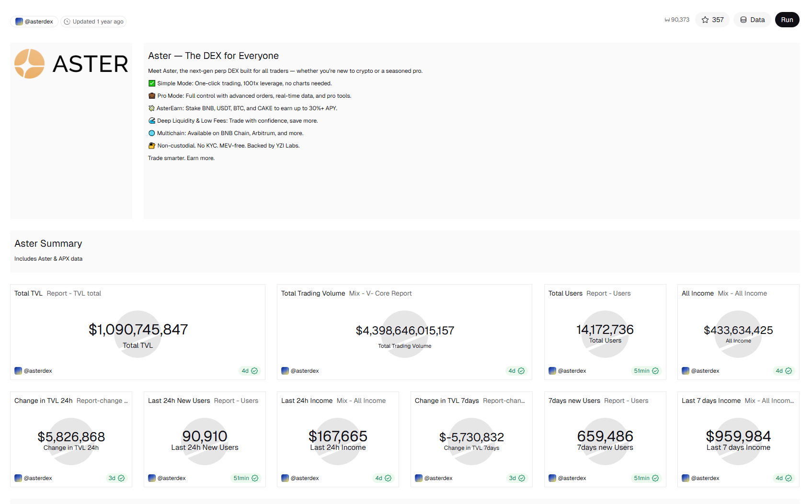
Task: Click the 4d freshness badge on Total TVL
Action: click(249, 371)
